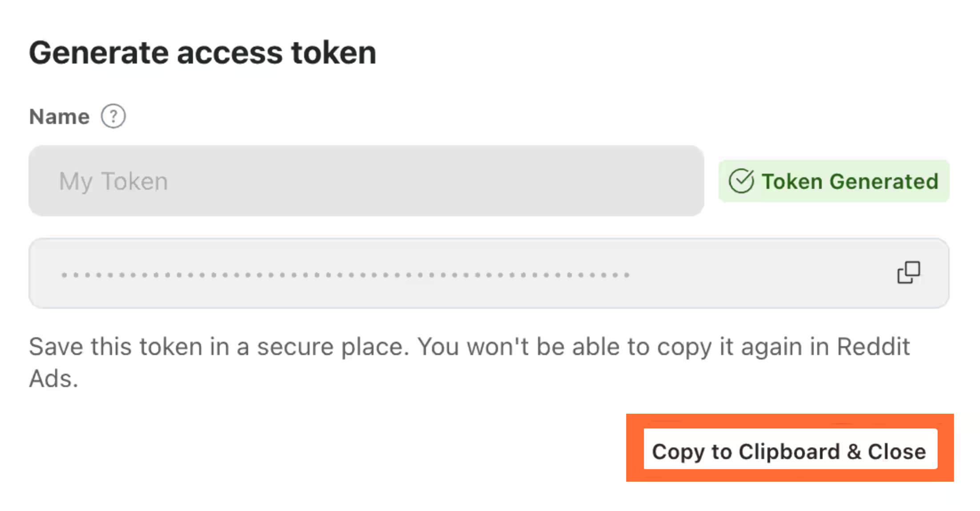Screen dimensions: 980x511
Task: Select the Name field label
Action: point(59,117)
